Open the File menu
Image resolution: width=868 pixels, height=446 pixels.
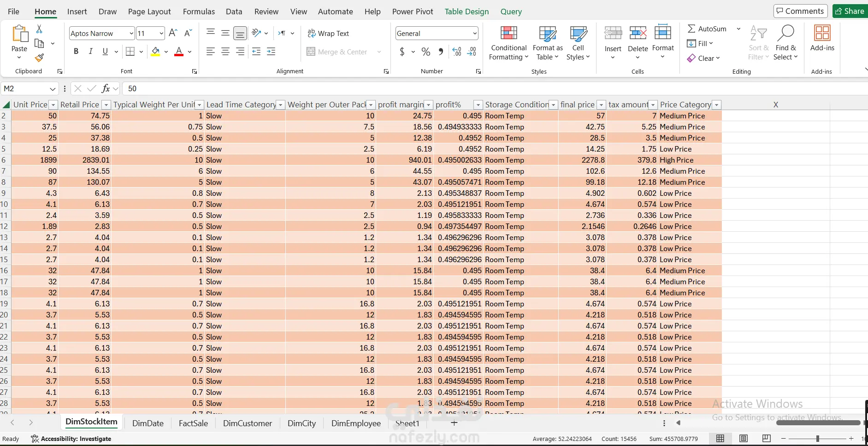13,12
